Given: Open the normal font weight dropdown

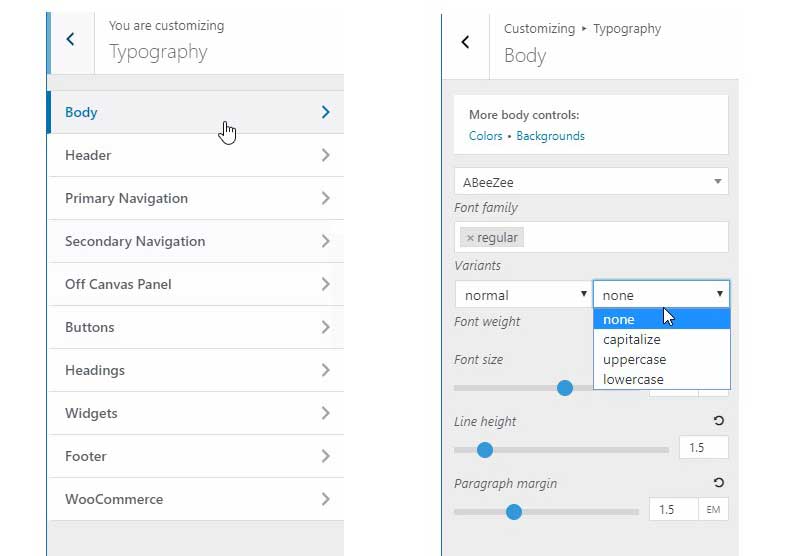Looking at the screenshot, I should coord(522,295).
